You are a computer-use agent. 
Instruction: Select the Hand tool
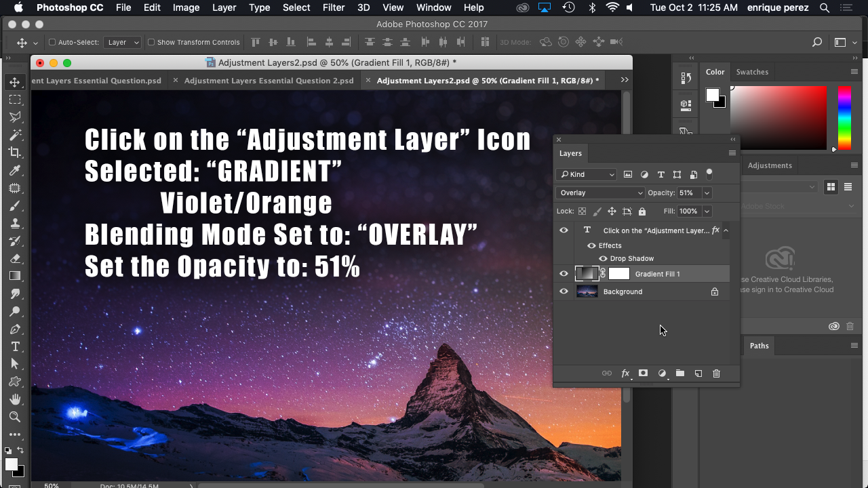pyautogui.click(x=15, y=399)
